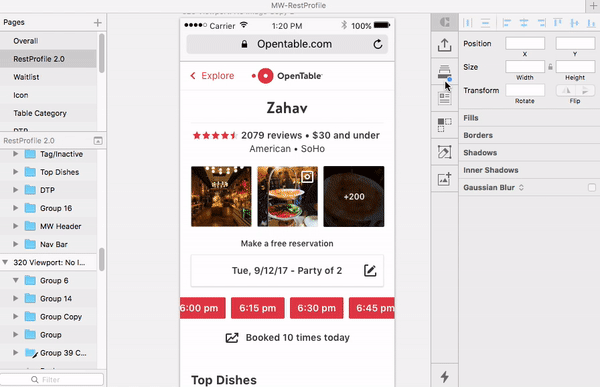Click the edit pencil icon on the reservation field
The image size is (600, 387).
(x=370, y=271)
